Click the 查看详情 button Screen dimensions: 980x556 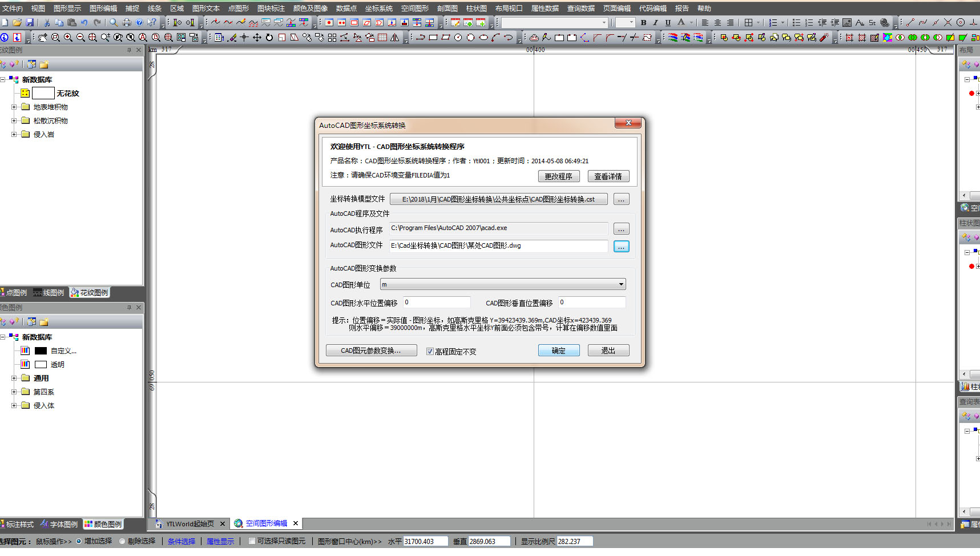(608, 176)
